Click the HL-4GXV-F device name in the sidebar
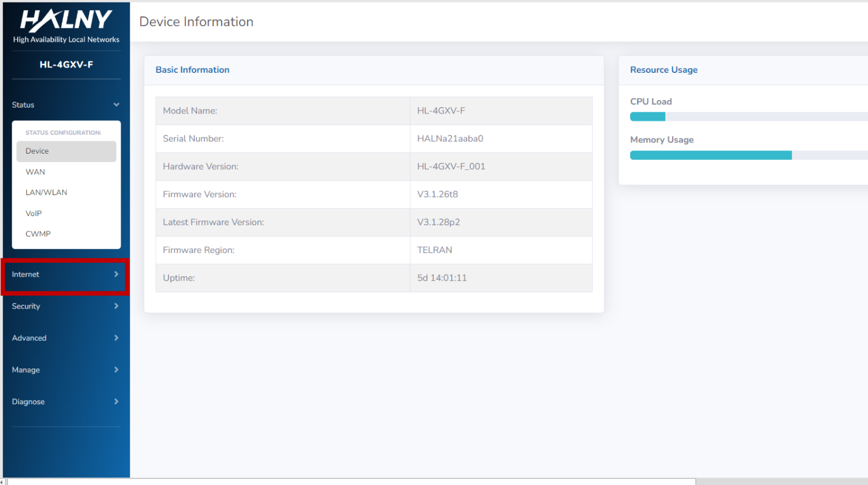 coord(66,64)
